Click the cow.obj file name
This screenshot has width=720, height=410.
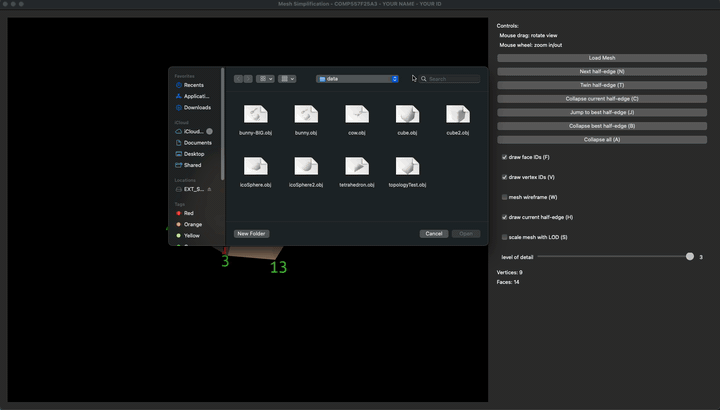click(357, 133)
